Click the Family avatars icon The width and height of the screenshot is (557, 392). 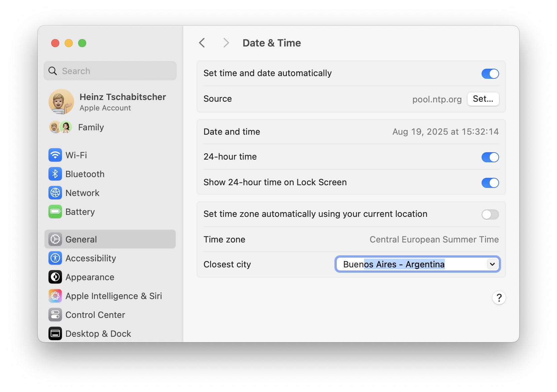(61, 127)
